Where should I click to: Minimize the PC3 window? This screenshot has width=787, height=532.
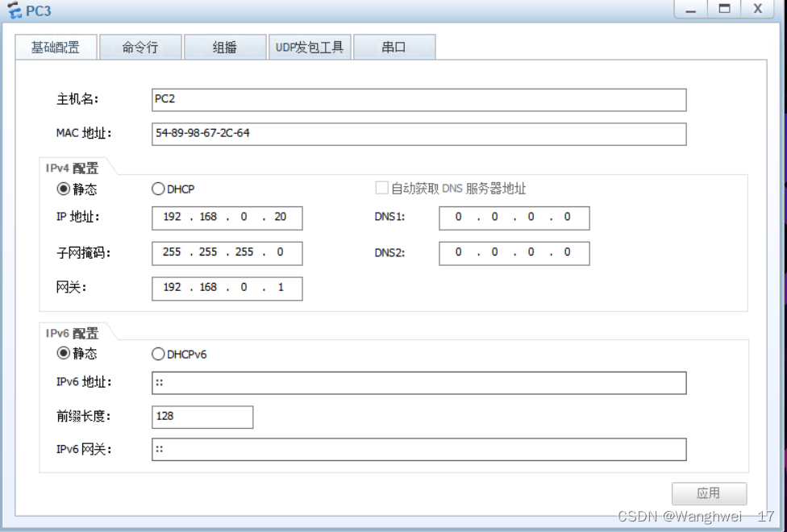tap(690, 10)
